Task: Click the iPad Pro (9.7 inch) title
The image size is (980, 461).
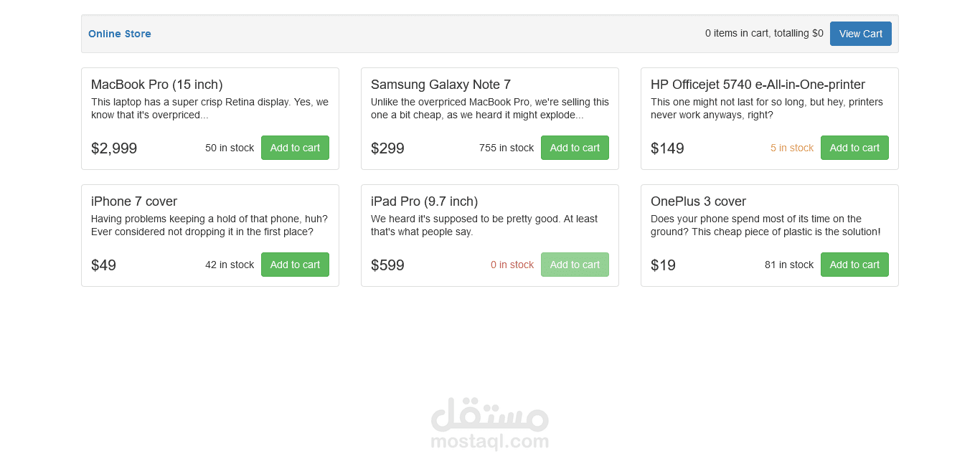Action: [x=424, y=201]
